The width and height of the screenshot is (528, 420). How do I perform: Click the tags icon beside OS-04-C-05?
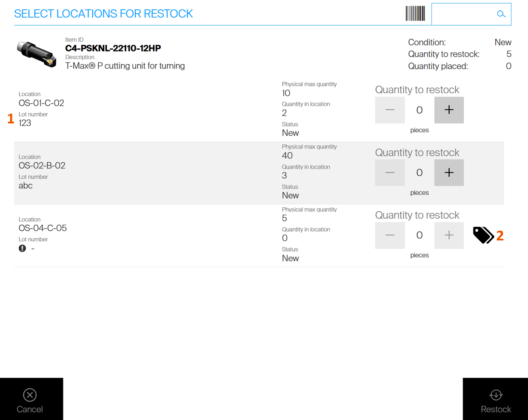tap(483, 235)
